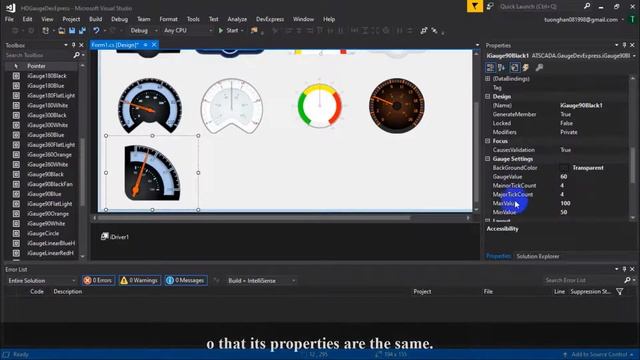Save the current file with the floppy icon
Screen dimensions: 640x360
72,31
